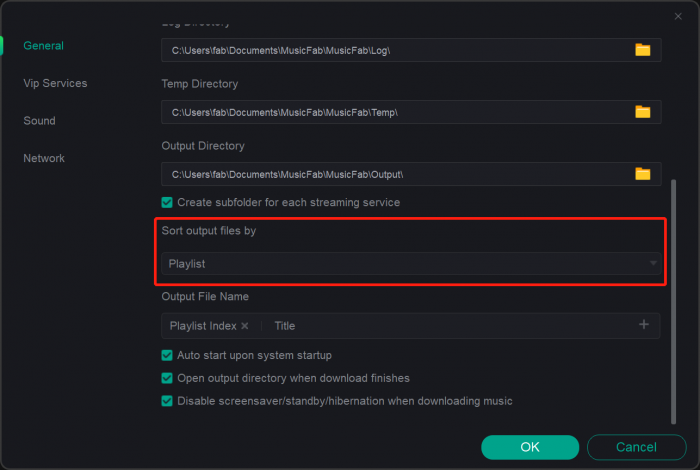Toggle Disable screensaver/standby/hibernation checkbox
700x470 pixels.
click(167, 401)
